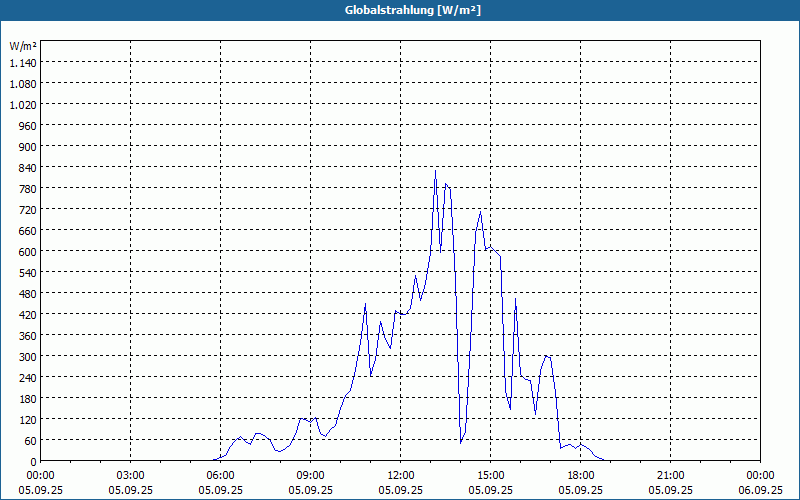The image size is (800, 500).
Task: Click the curve's secondary peak near 720
Action: coord(480,212)
